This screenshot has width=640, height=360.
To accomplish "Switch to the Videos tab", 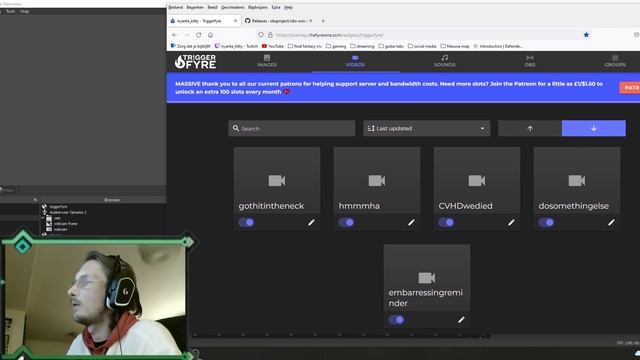I will (355, 61).
